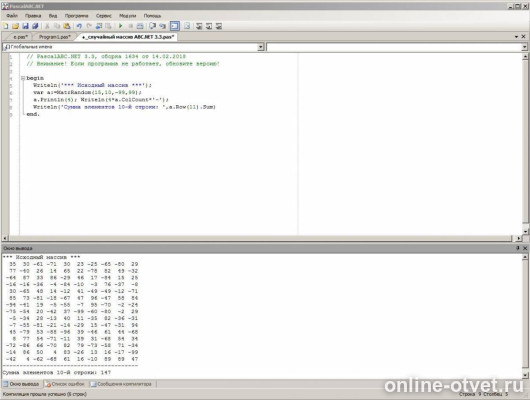Close the Окно вывода panel

525,248
